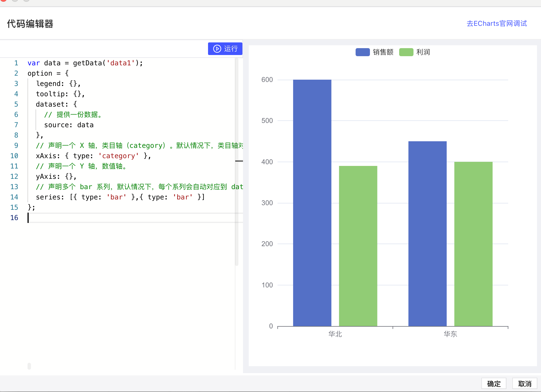Screen dimensions: 541x392
Task: Click the 'data1' string on line 1
Action: (x=121, y=63)
